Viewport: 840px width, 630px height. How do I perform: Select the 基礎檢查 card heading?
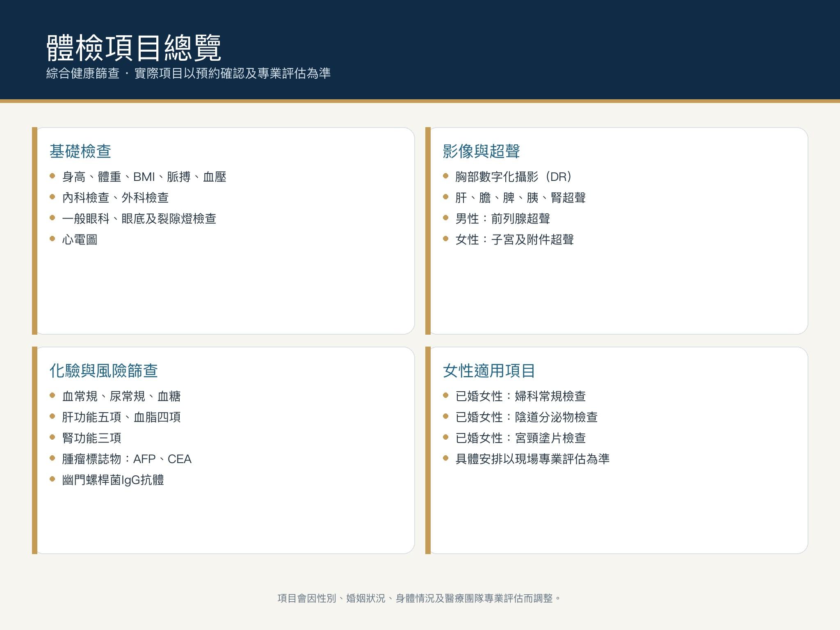pyautogui.click(x=80, y=151)
